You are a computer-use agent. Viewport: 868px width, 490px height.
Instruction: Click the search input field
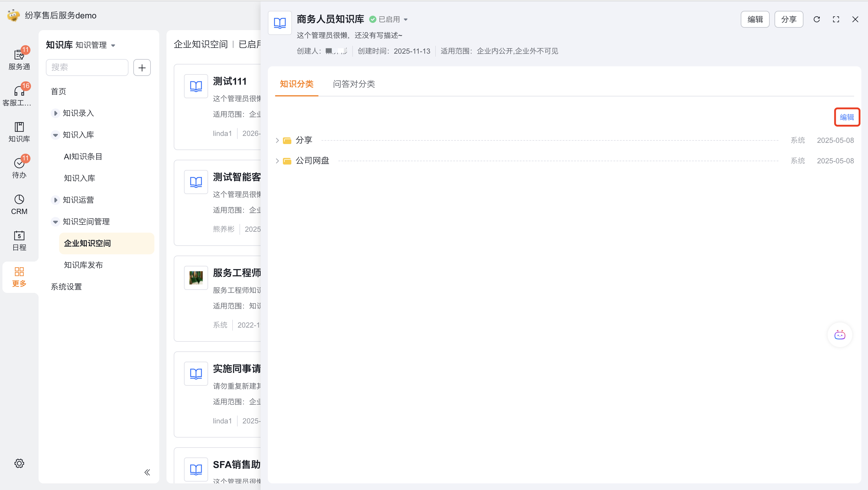pyautogui.click(x=87, y=68)
